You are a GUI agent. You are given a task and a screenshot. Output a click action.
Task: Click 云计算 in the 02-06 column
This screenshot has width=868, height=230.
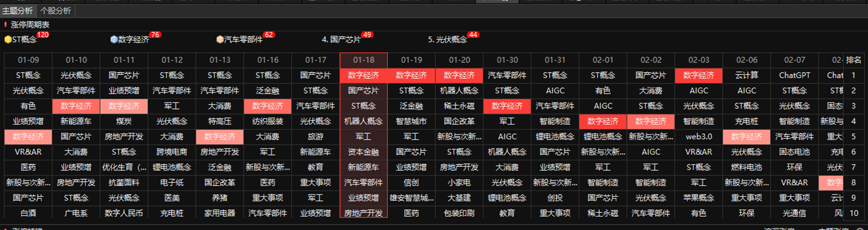(x=746, y=76)
